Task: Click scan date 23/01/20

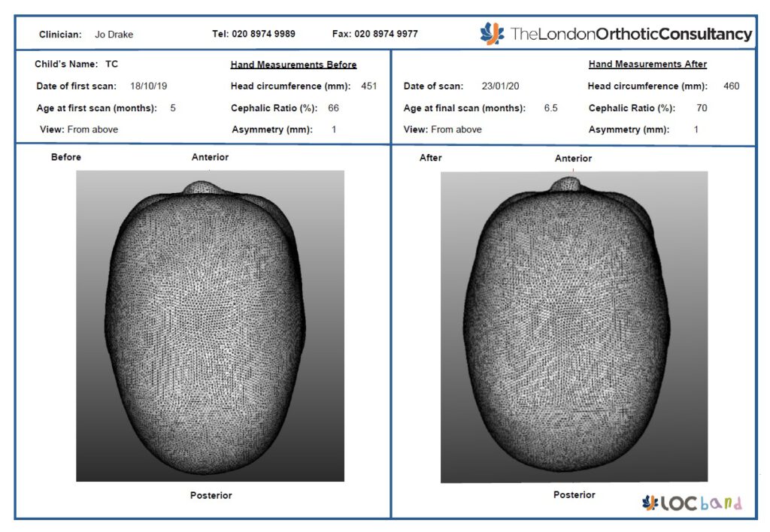Action: coord(500,86)
